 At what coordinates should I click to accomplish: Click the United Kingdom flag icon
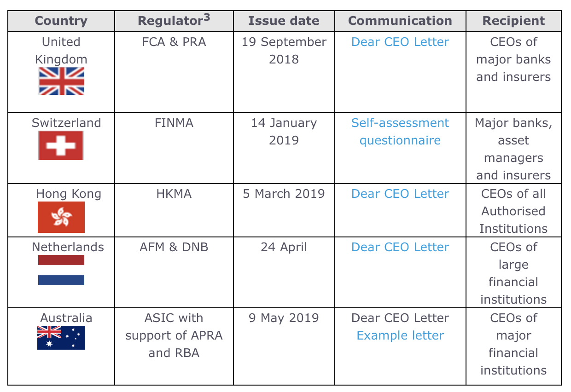(x=61, y=81)
